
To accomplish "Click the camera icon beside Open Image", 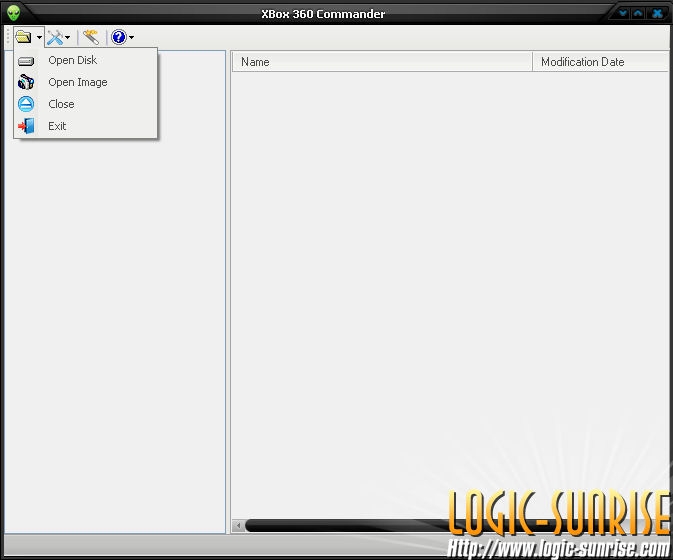I will [26, 82].
